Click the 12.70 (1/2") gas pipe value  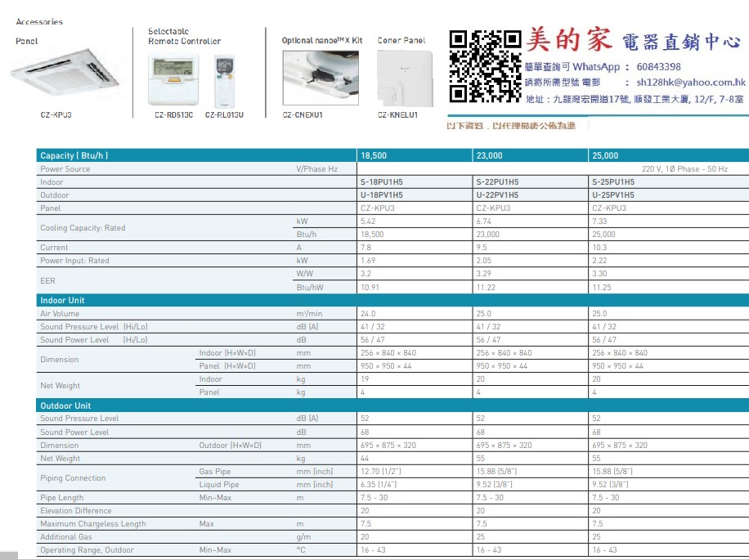point(381,472)
